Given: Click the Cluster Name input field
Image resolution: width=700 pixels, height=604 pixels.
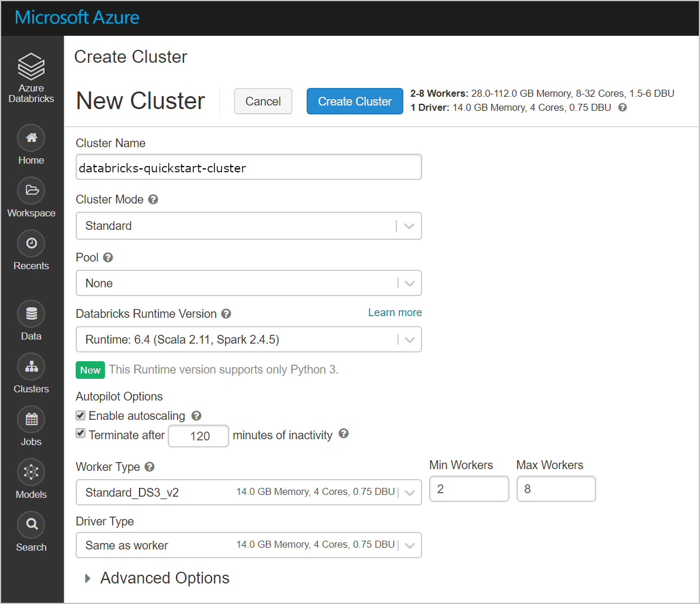Looking at the screenshot, I should coord(249,167).
